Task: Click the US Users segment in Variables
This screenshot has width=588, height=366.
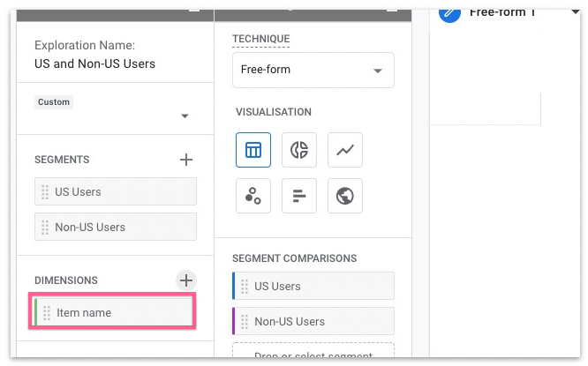Action: click(x=116, y=191)
